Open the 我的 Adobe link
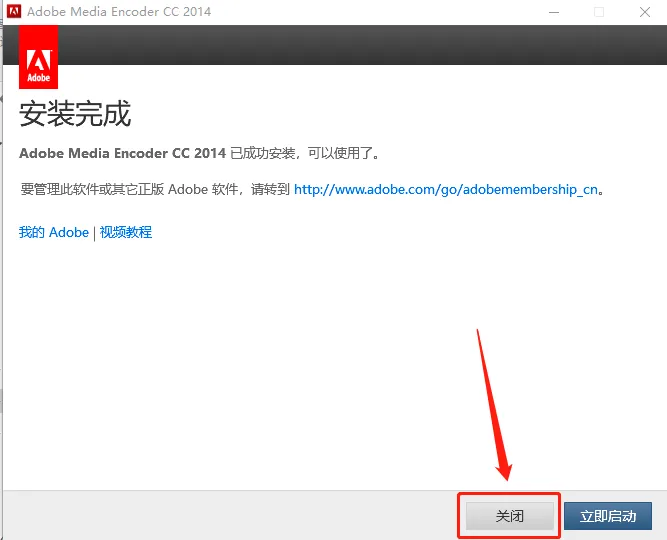This screenshot has width=667, height=540. [54, 232]
